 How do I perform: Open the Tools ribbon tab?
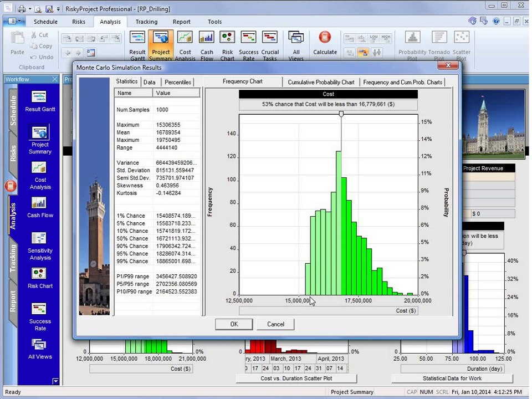[215, 22]
